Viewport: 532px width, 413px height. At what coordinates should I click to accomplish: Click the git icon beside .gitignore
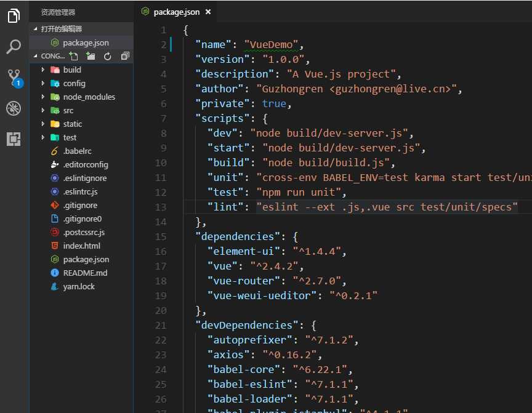pos(55,205)
